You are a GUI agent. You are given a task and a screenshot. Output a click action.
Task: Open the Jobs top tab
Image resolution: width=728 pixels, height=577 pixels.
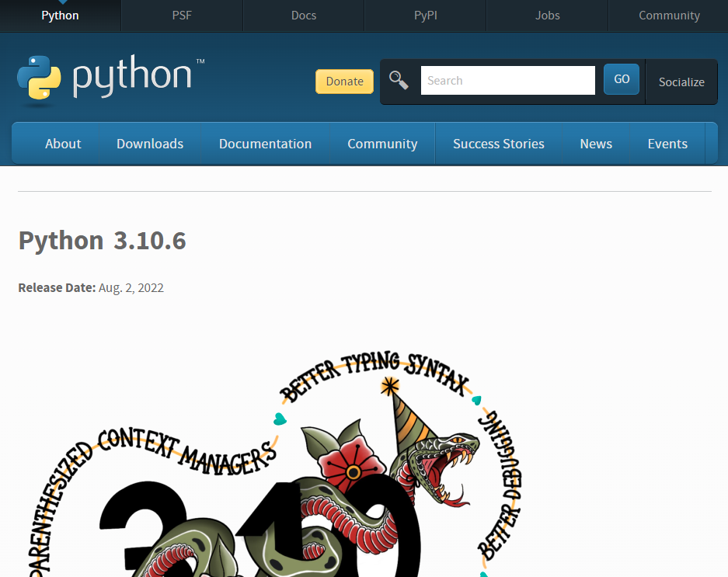coord(548,16)
